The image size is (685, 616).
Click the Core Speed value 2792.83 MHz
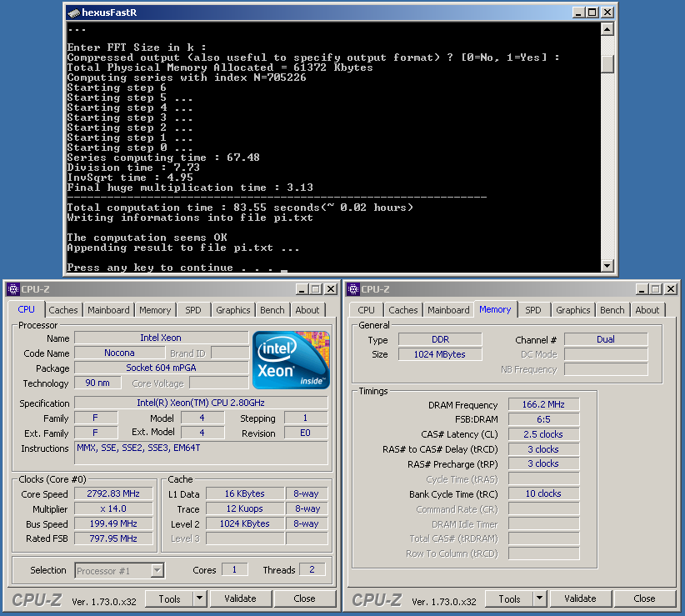coord(113,493)
